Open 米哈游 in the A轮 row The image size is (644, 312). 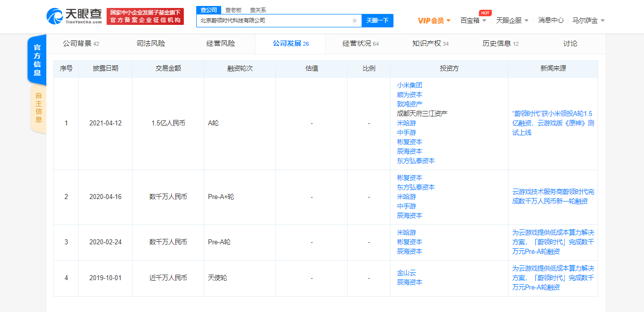pos(406,123)
